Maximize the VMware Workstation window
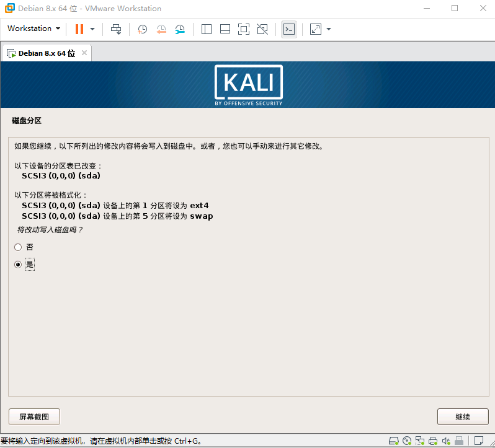Screen dimensions: 495x448 (455, 8)
